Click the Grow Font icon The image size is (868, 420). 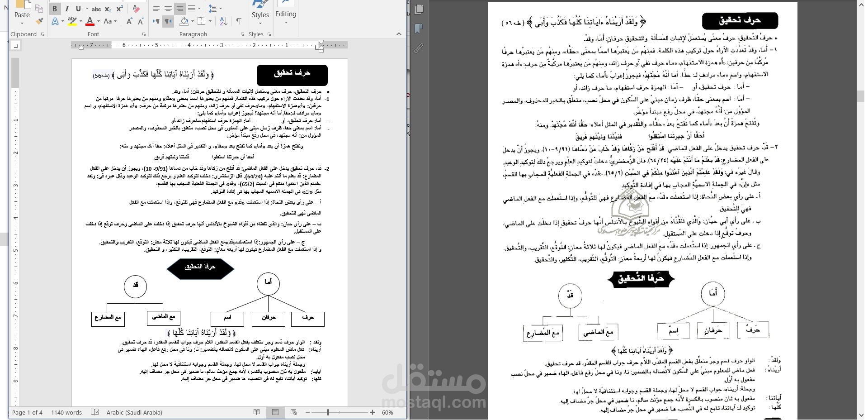click(129, 21)
